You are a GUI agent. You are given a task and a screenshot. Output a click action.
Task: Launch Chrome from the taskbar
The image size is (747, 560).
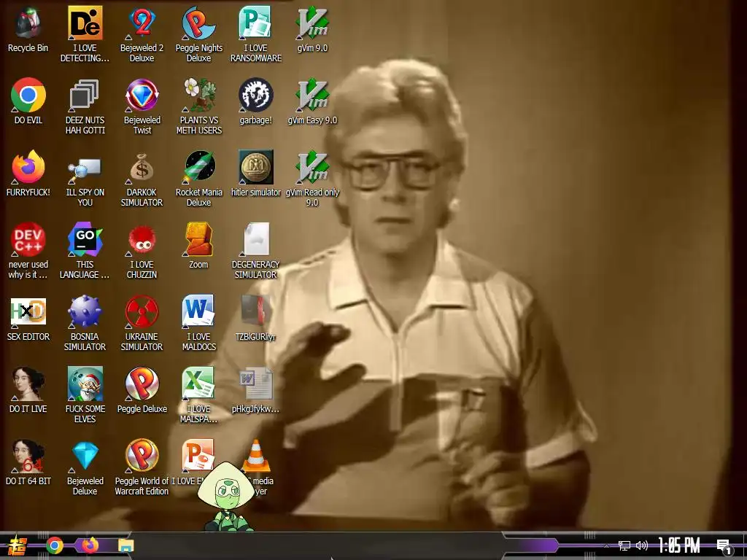(x=54, y=545)
